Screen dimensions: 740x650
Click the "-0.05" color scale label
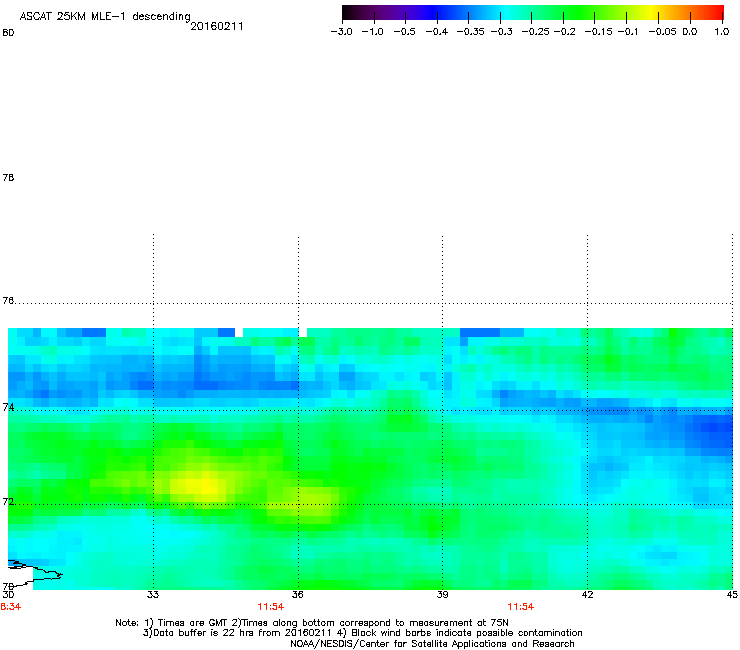tap(662, 32)
